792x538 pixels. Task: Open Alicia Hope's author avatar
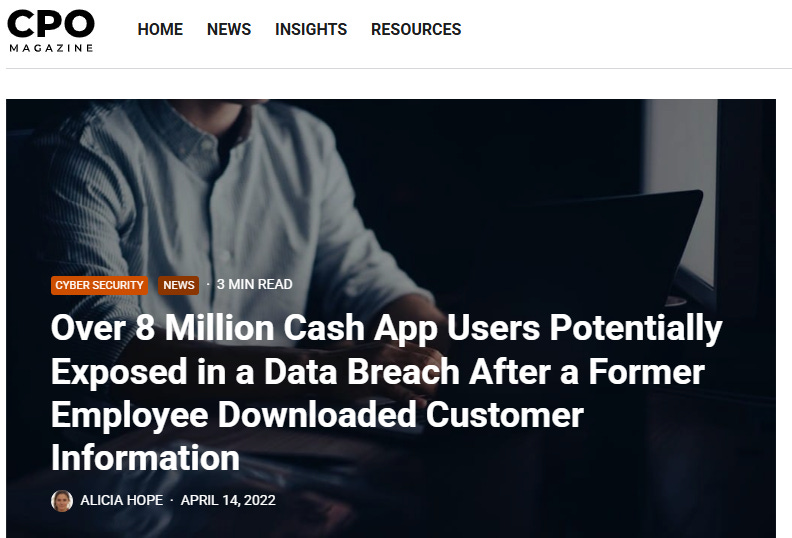[62, 501]
